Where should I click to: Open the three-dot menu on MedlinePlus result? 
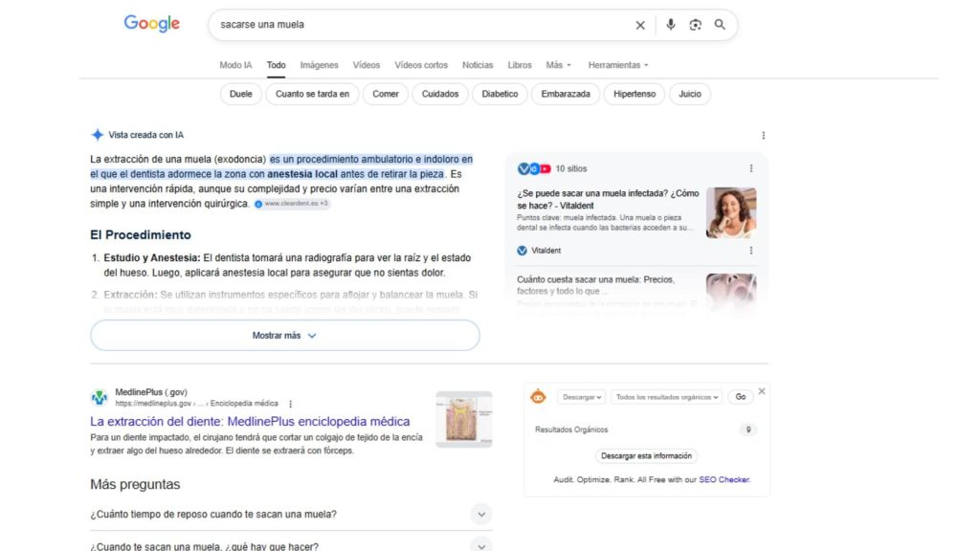[x=291, y=404]
